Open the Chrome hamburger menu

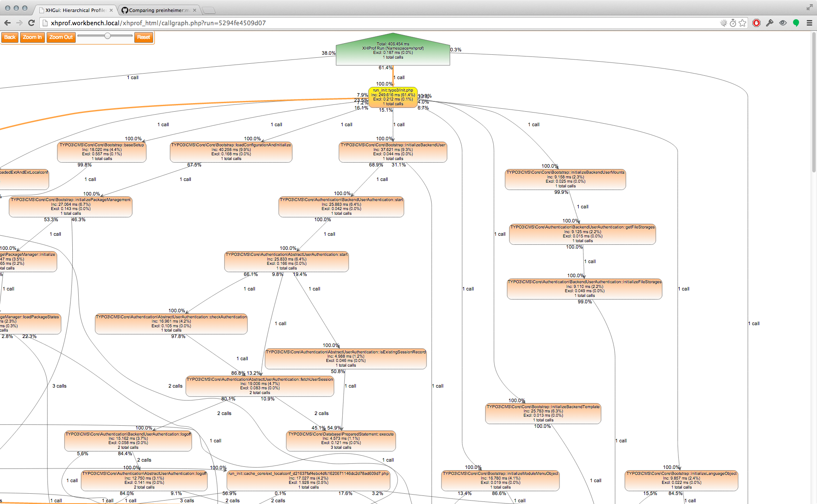tap(809, 23)
